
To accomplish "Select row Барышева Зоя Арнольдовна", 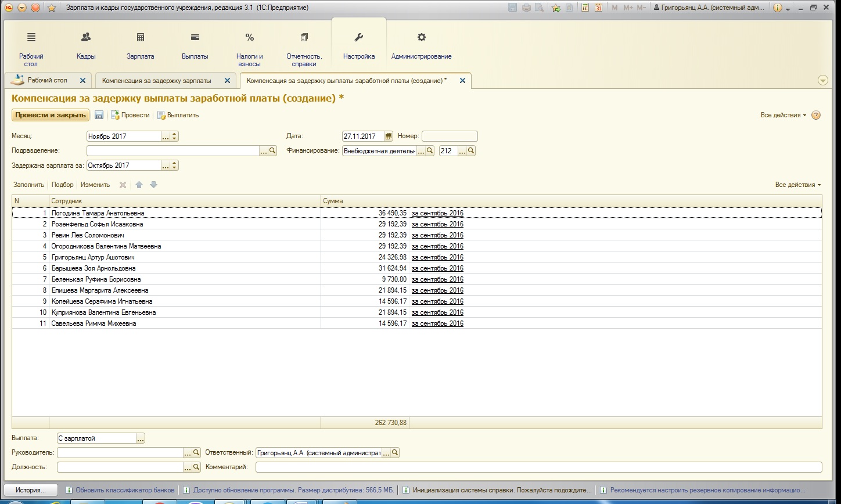I will click(x=416, y=268).
